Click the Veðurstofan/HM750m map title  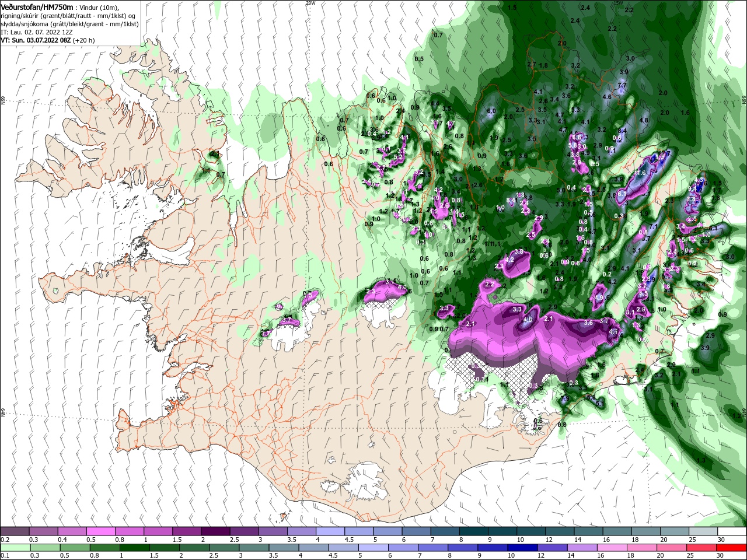(x=37, y=7)
